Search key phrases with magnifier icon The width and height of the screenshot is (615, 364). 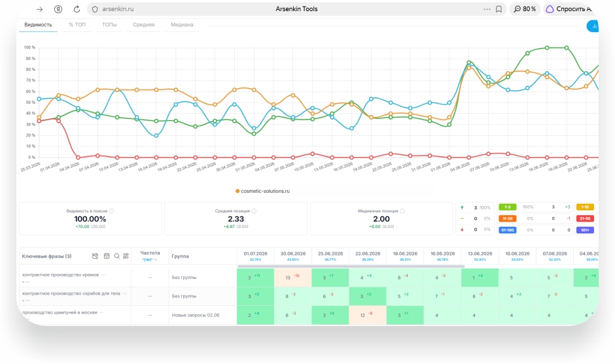(x=116, y=256)
